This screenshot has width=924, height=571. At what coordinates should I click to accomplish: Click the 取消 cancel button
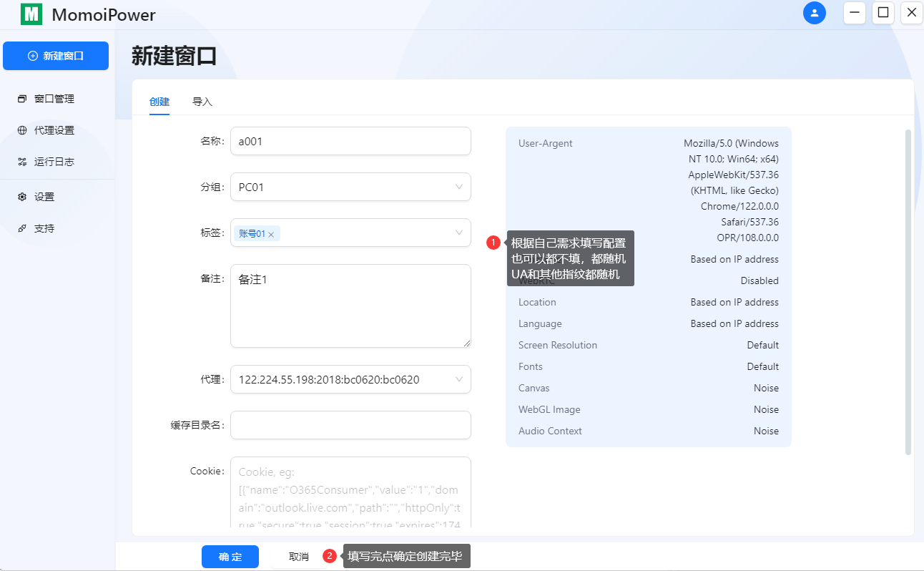(298, 556)
